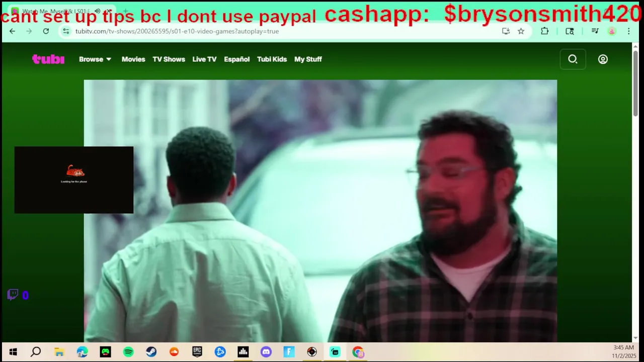Image resolution: width=644 pixels, height=362 pixels.
Task: Open the Windows Start menu
Action: [x=13, y=352]
